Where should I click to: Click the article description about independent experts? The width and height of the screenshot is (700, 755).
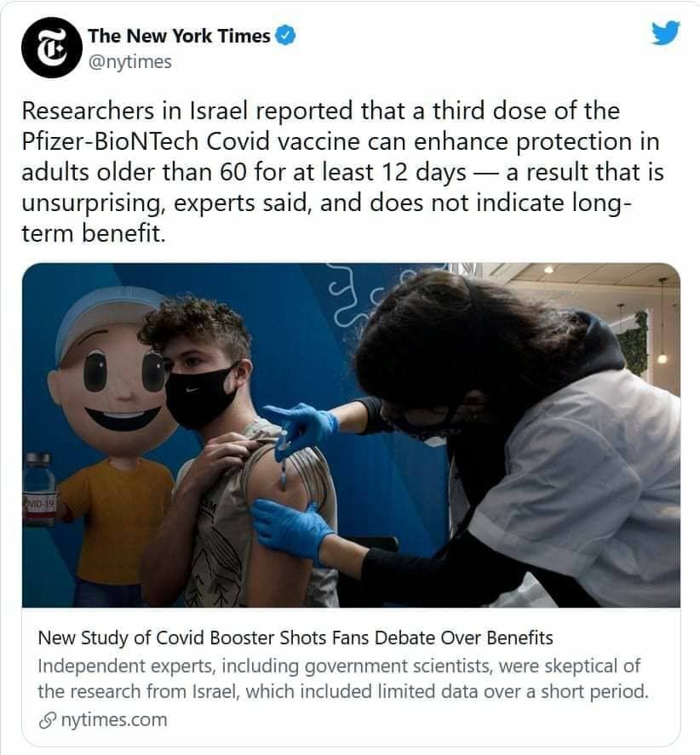343,678
